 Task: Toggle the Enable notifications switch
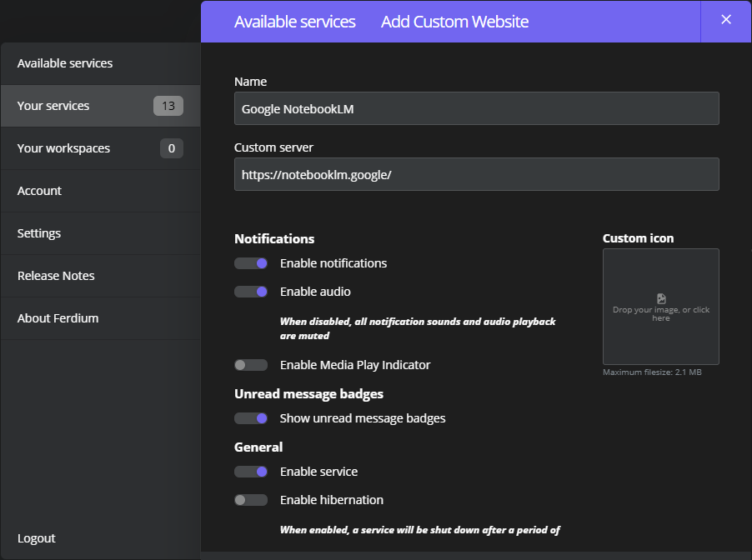pos(251,263)
